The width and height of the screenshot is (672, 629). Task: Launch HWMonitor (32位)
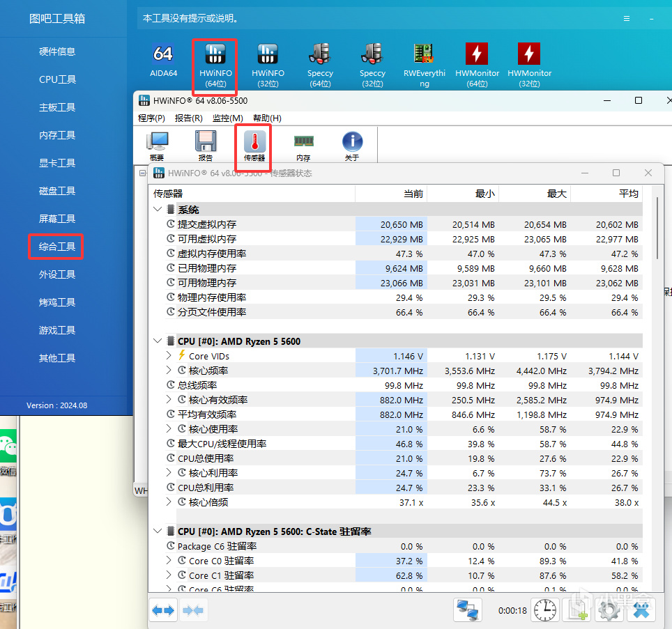click(x=529, y=65)
